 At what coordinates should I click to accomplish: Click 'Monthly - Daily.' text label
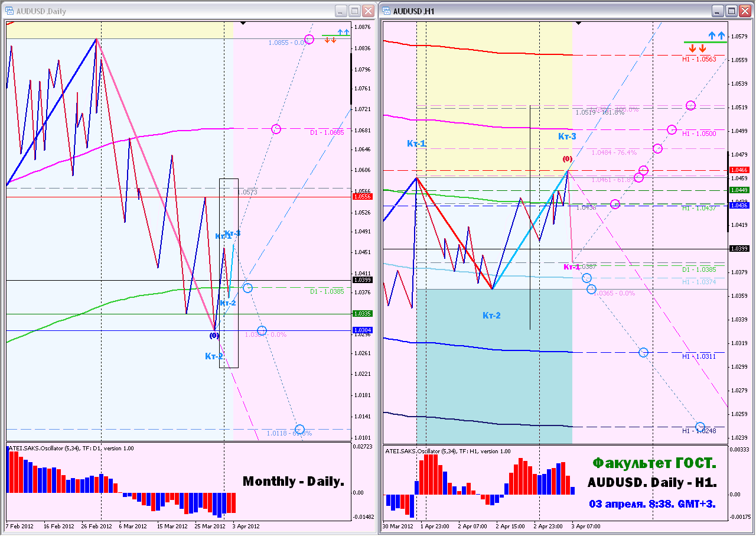click(x=294, y=481)
